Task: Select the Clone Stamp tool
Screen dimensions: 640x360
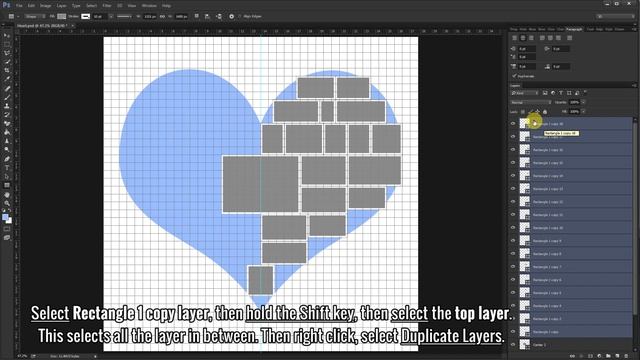Action: (7, 106)
